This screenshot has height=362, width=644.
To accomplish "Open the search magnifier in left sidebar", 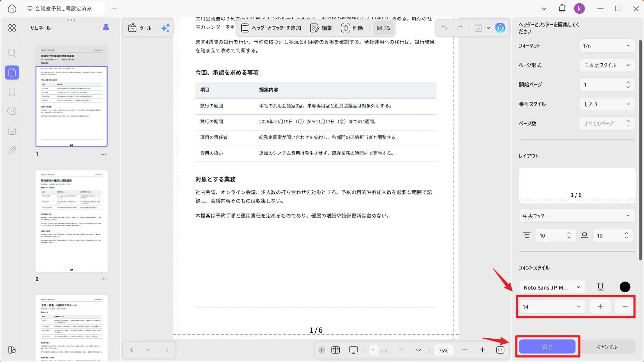I will [x=12, y=53].
